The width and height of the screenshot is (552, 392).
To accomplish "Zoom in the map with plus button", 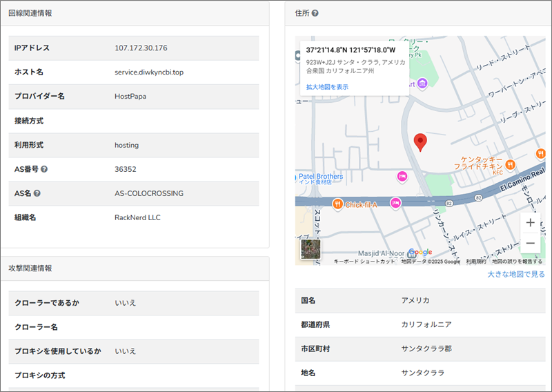I will (x=530, y=222).
